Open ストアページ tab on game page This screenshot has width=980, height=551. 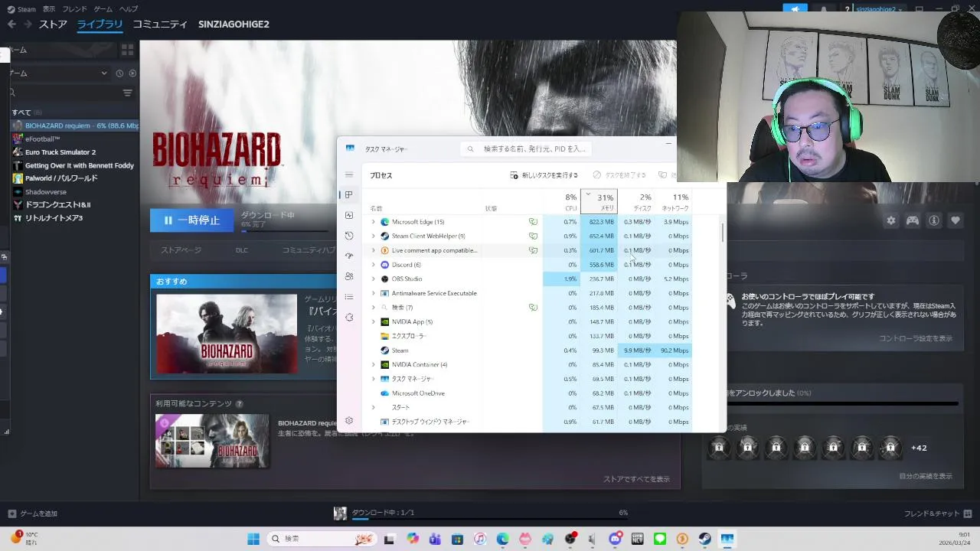181,250
